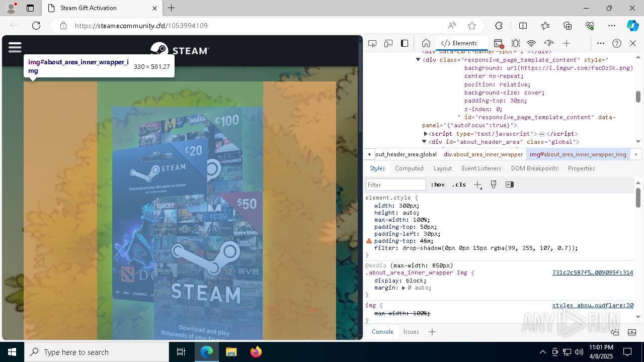The width and height of the screenshot is (644, 362).
Task: Open Firefox from the taskbar
Action: coord(256,352)
